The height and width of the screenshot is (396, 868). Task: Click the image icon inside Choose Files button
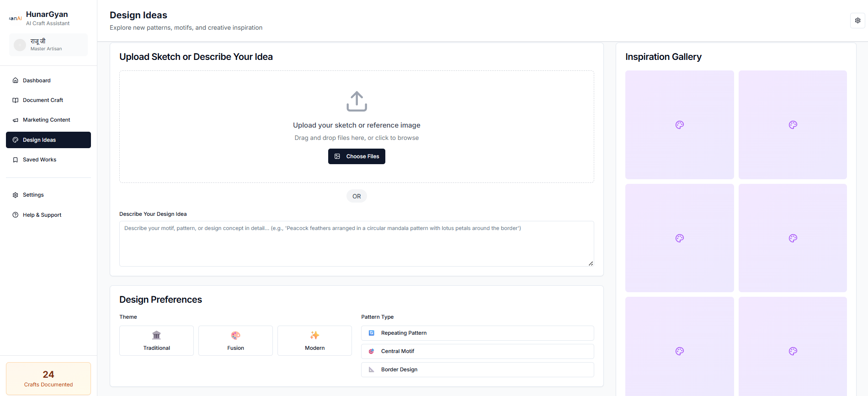tap(337, 156)
